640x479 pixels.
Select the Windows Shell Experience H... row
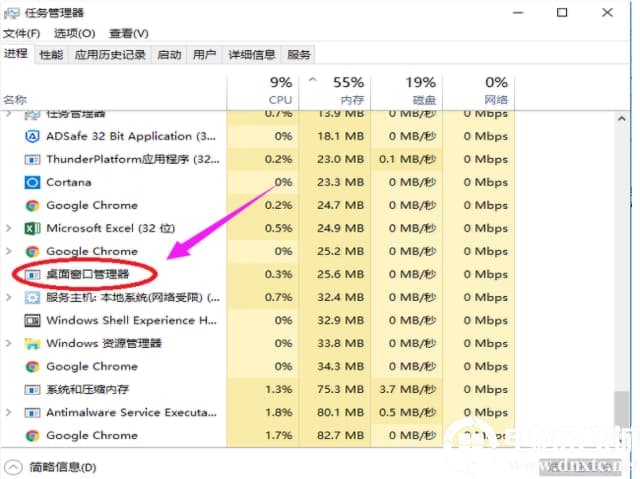[258, 321]
